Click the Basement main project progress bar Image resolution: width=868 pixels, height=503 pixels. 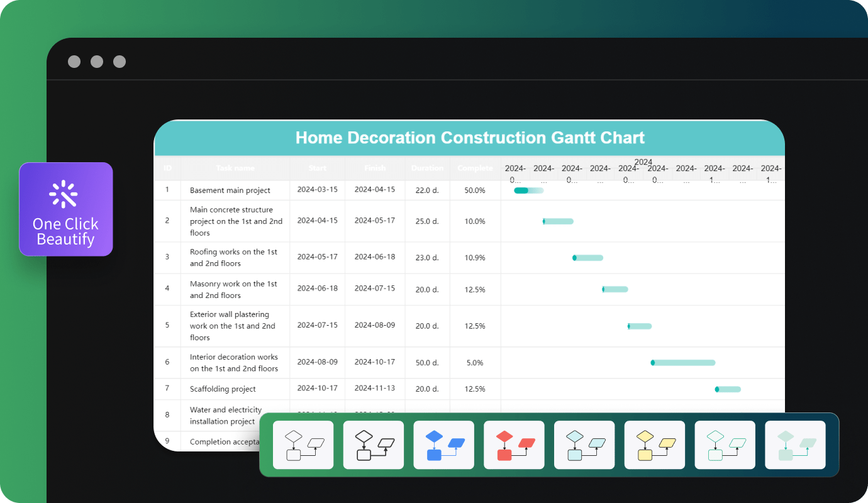click(x=528, y=189)
